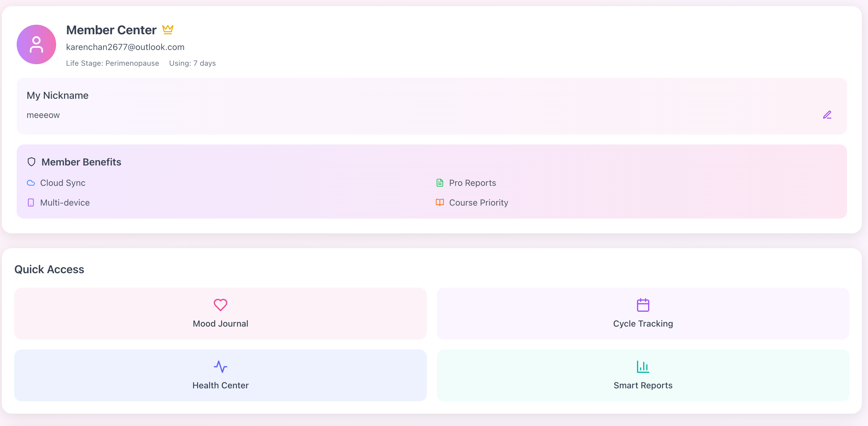Viewport: 868px width, 426px height.
Task: Click the pink heart Mood Journal icon
Action: point(220,305)
